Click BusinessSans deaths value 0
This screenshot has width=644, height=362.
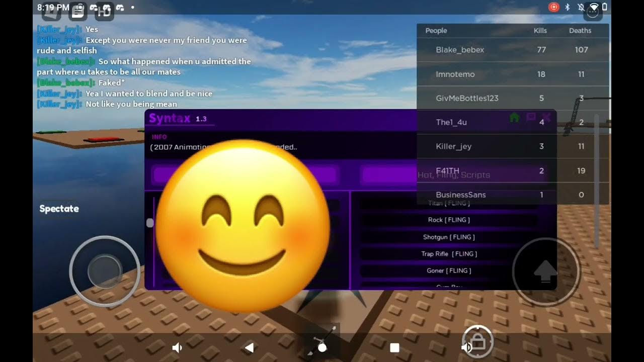pos(581,195)
